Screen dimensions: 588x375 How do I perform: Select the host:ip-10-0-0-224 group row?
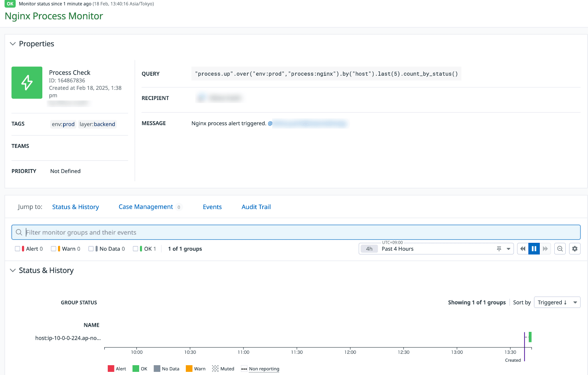[68, 338]
